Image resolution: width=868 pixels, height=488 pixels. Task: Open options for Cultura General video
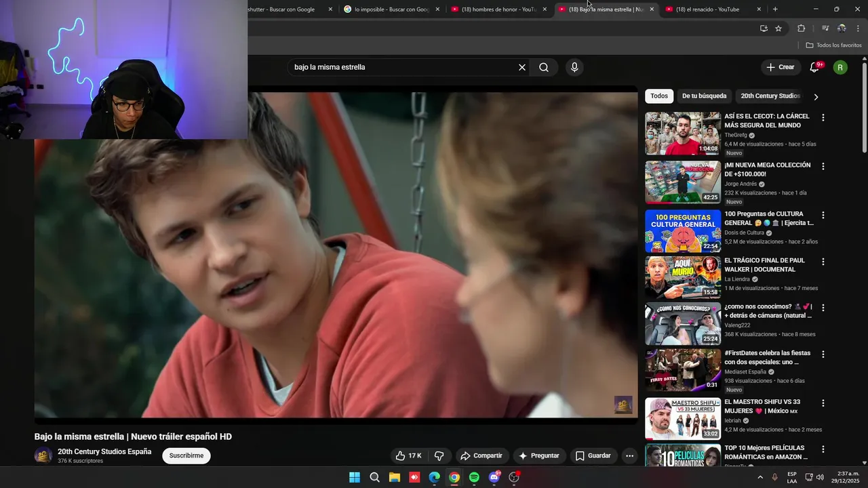tap(823, 215)
